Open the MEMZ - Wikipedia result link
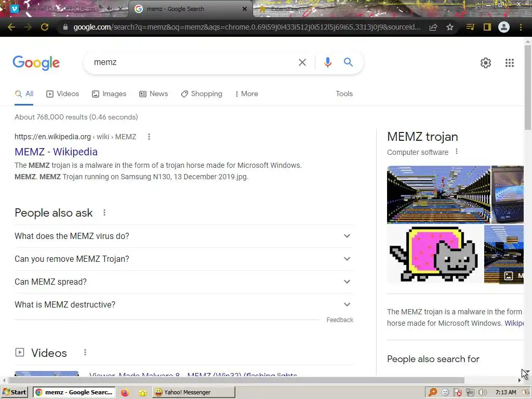This screenshot has width=532, height=399. (x=56, y=152)
